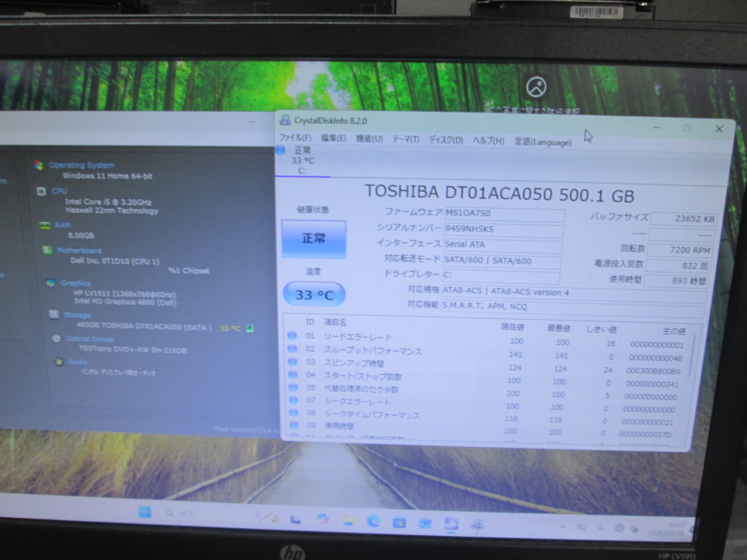
Task: Click the Storage drive icon in Speccy
Action: pyautogui.click(x=54, y=315)
